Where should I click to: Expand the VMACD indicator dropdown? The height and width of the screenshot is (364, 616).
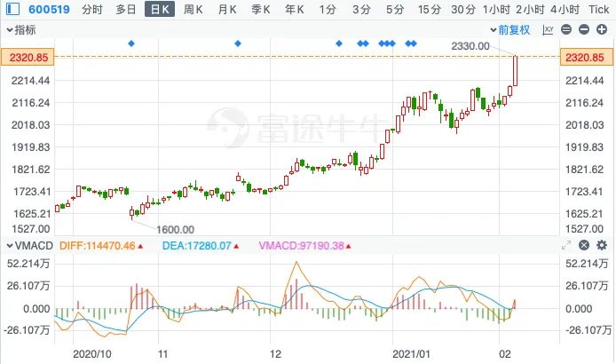(x=30, y=246)
